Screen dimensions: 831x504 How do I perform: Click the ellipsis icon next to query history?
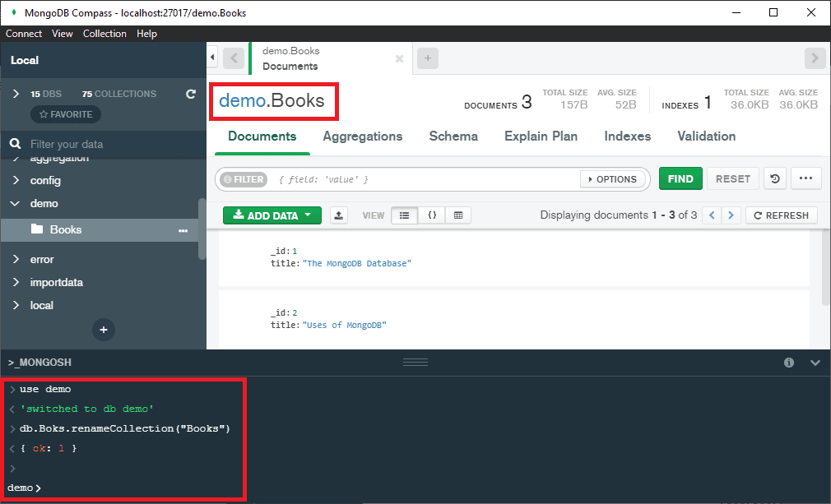(x=805, y=178)
